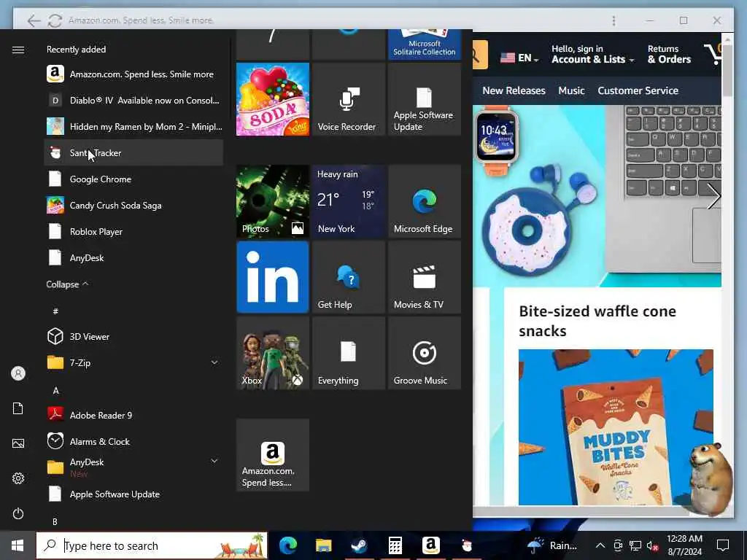747x560 pixels.
Task: Open Steam from the taskbar
Action: 359,545
